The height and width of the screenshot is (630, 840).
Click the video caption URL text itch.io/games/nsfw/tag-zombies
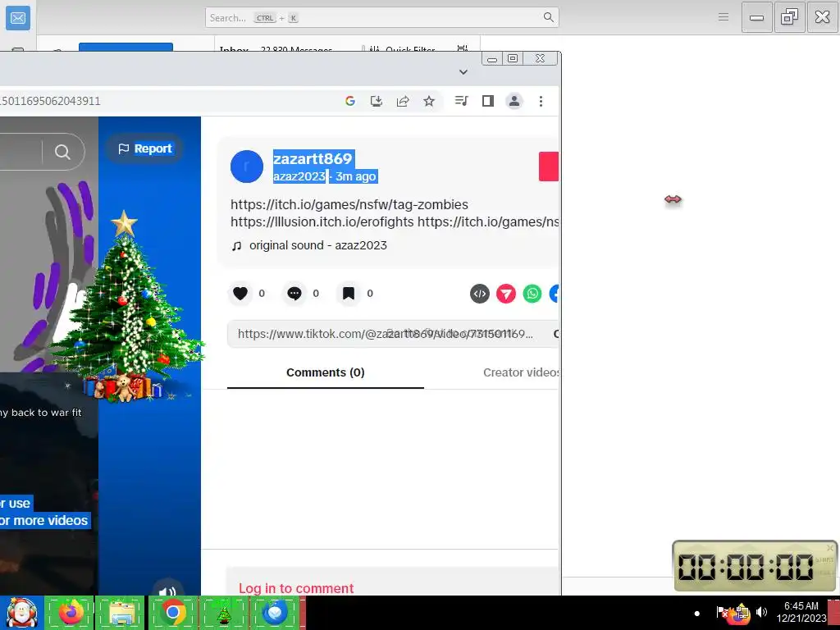[x=349, y=204]
